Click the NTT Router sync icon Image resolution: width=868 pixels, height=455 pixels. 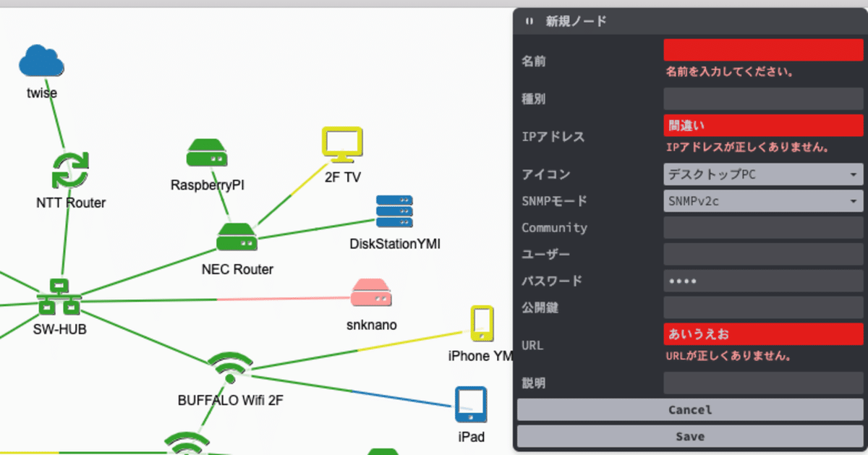[x=70, y=169]
